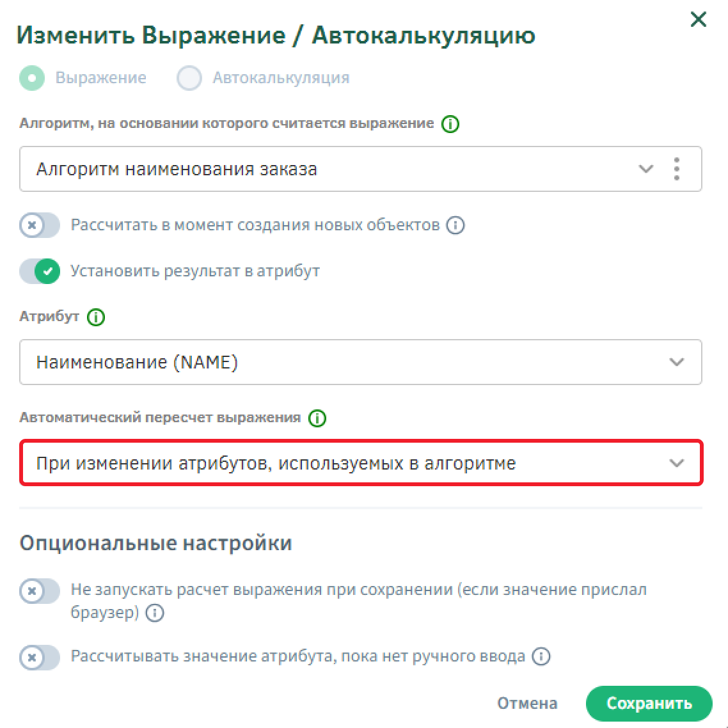Click info icon beside 'Рассчитать в момент создания'

[x=455, y=225]
